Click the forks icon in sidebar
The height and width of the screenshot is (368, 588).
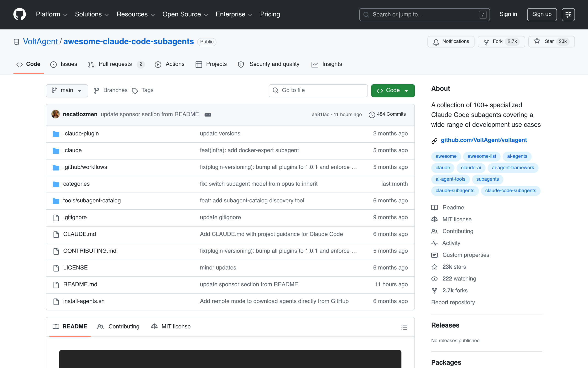click(x=434, y=290)
